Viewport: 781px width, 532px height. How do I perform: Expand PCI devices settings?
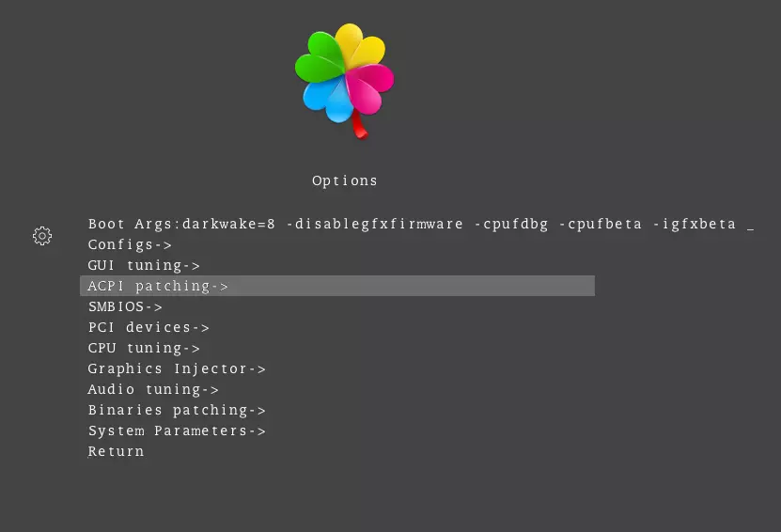(148, 328)
